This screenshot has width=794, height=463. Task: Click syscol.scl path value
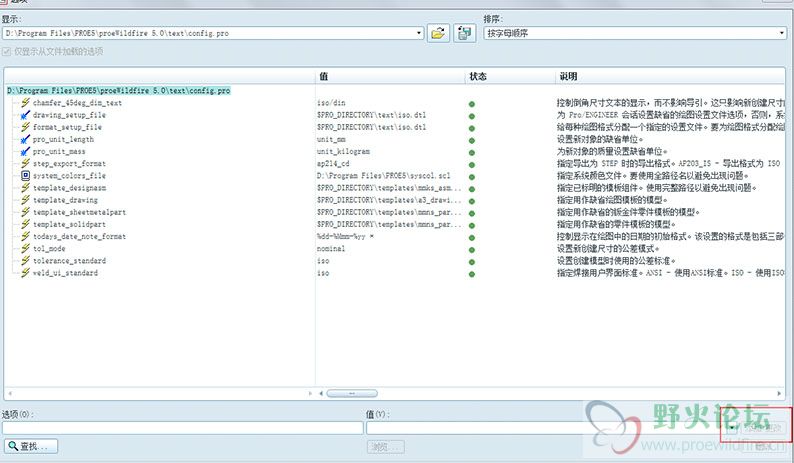(x=383, y=176)
